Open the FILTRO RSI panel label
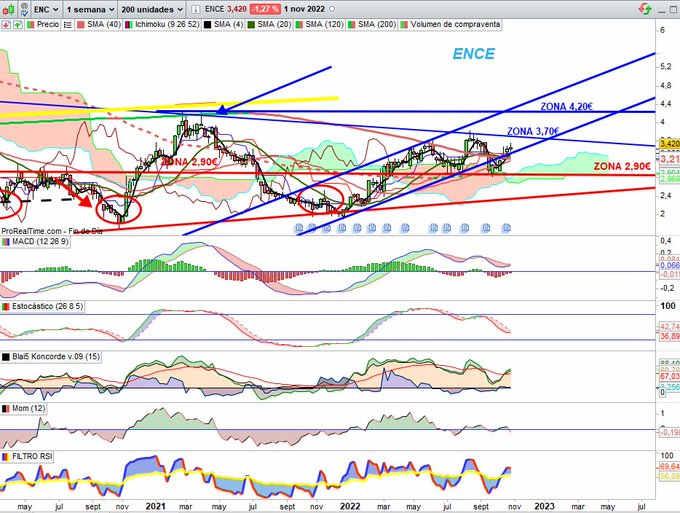The width and height of the screenshot is (680, 513). pyautogui.click(x=32, y=456)
